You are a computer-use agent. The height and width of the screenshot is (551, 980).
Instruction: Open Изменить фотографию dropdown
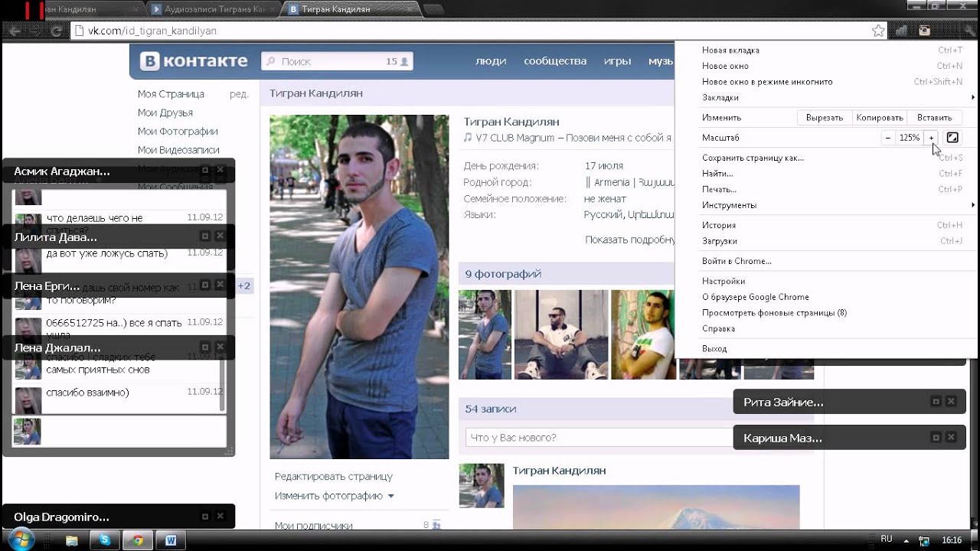[335, 495]
